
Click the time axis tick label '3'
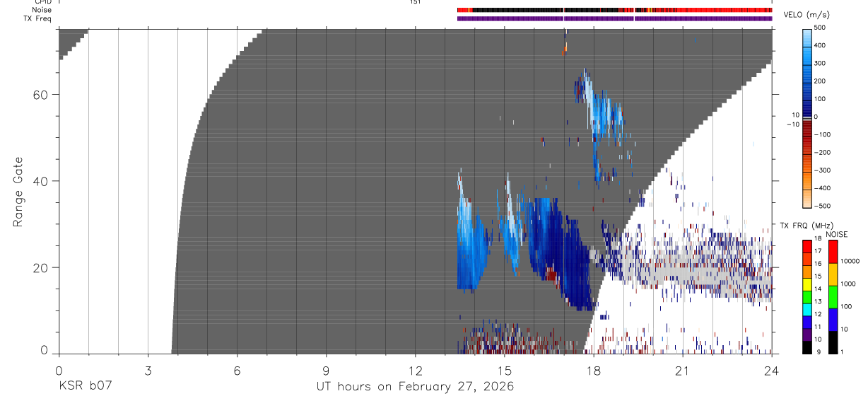pyautogui.click(x=148, y=370)
